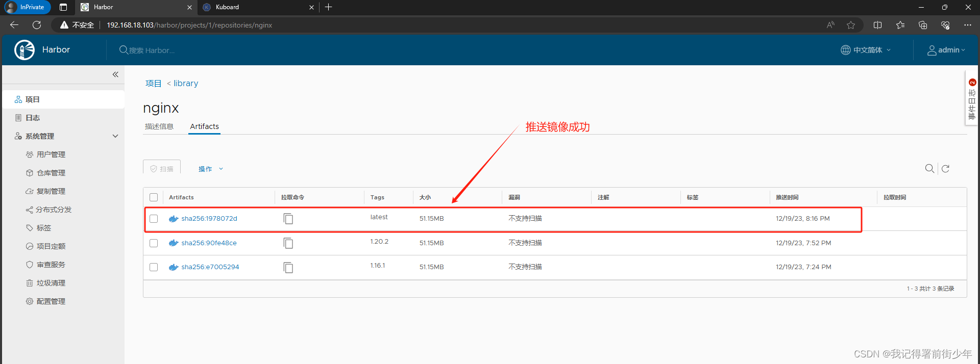
Task: Open 审查服务 in the sidebar
Action: 51,265
